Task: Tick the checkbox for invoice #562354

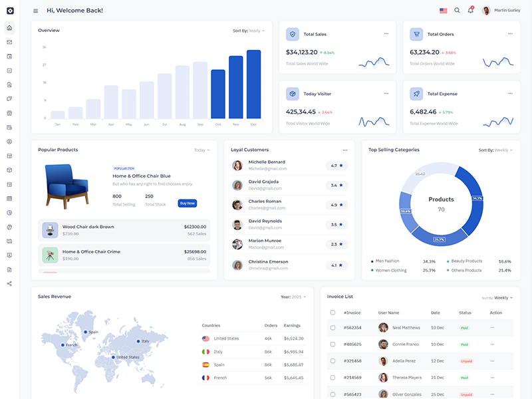Action: coord(333,327)
